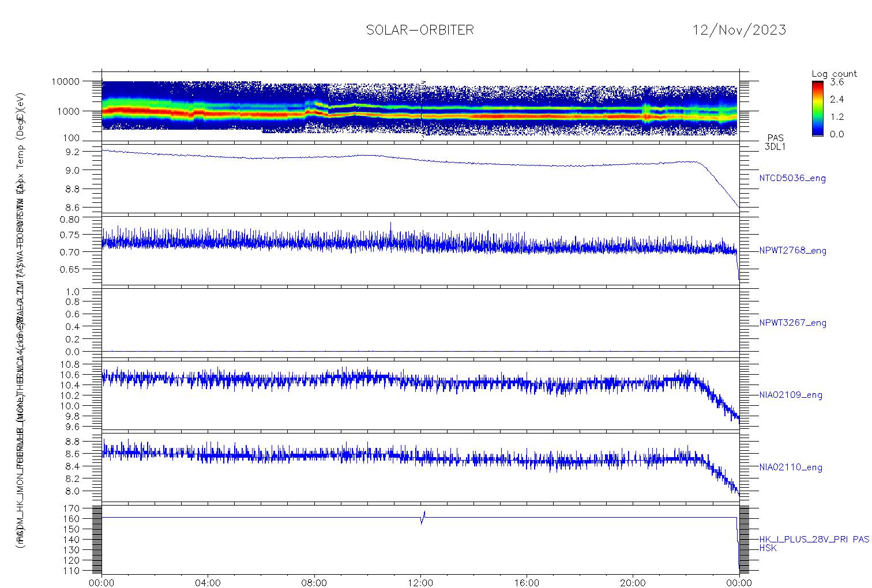Click the Log count colorbar heading
Screen dimensions: 872x588
pos(834,74)
